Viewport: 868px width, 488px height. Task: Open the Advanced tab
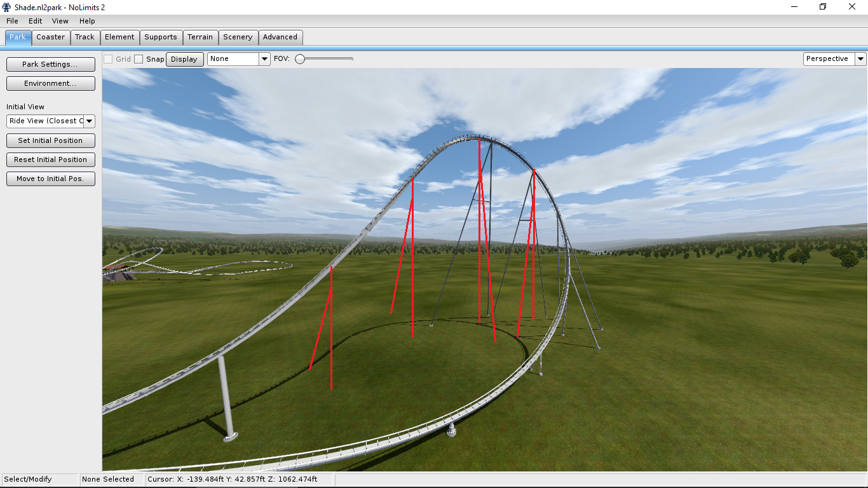click(280, 37)
